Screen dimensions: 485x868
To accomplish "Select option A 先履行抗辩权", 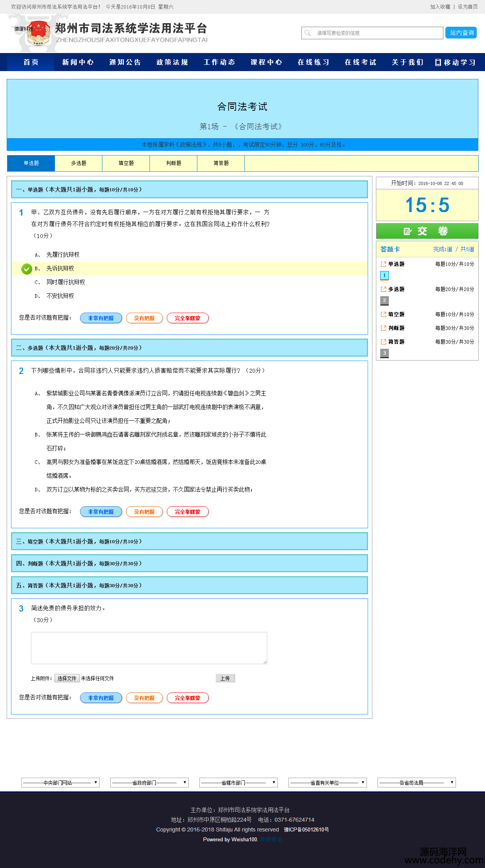I will [63, 255].
